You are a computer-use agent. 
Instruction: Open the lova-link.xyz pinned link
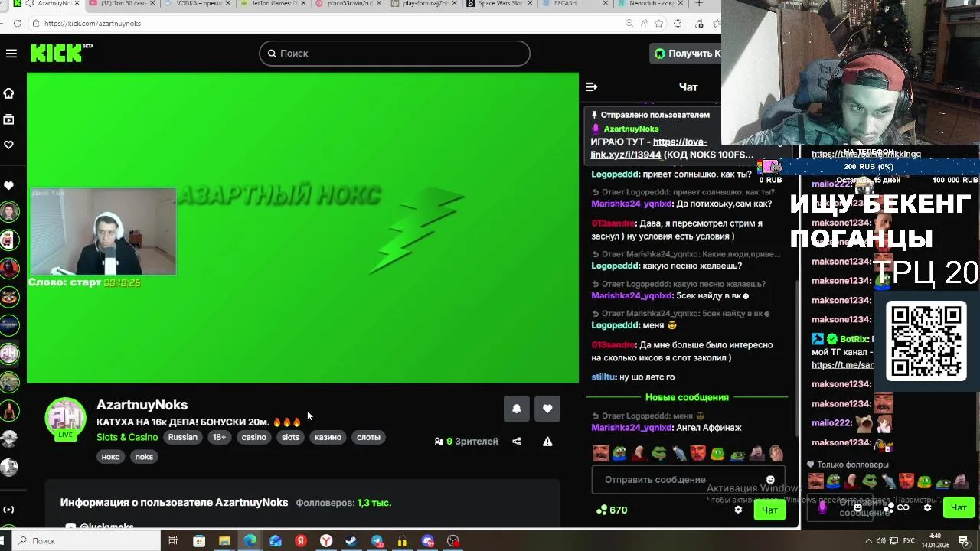coord(648,148)
